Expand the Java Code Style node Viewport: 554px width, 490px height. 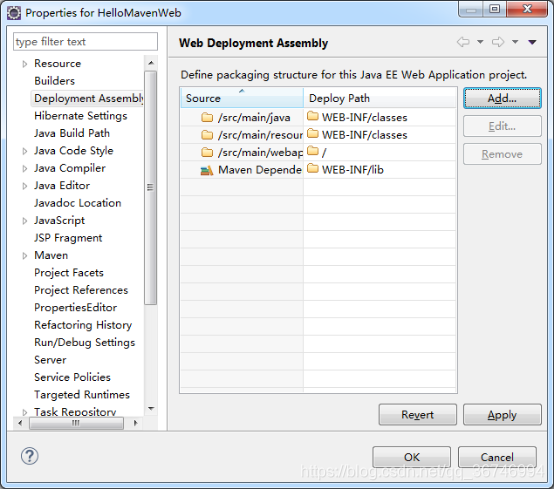coord(24,151)
